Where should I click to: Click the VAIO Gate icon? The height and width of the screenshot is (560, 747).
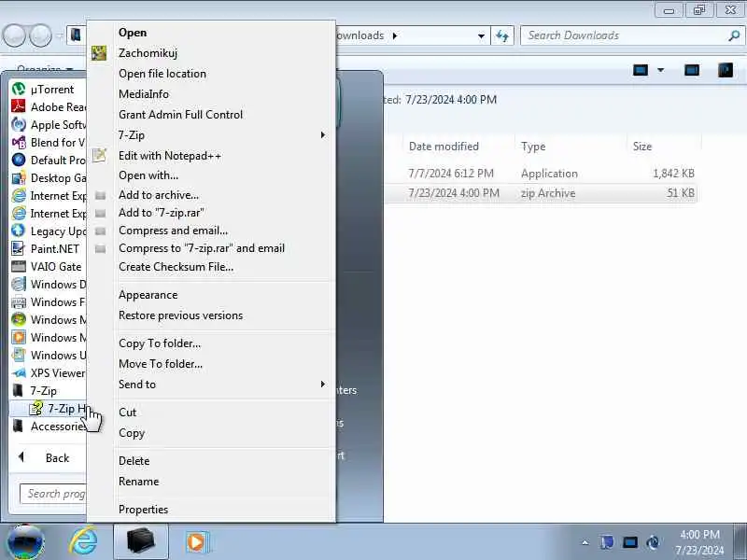(x=19, y=267)
